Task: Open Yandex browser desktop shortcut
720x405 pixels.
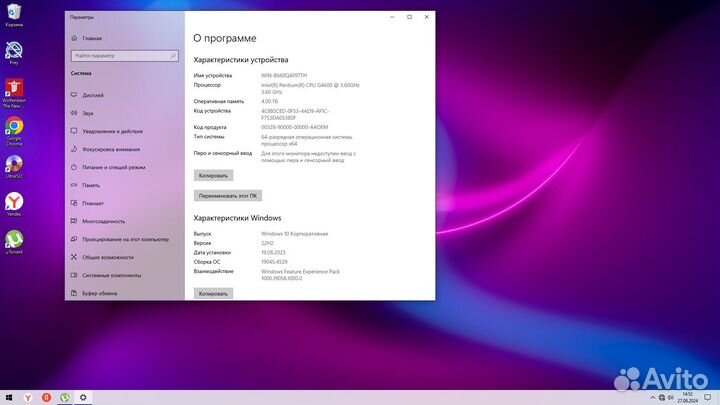Action: pyautogui.click(x=14, y=204)
